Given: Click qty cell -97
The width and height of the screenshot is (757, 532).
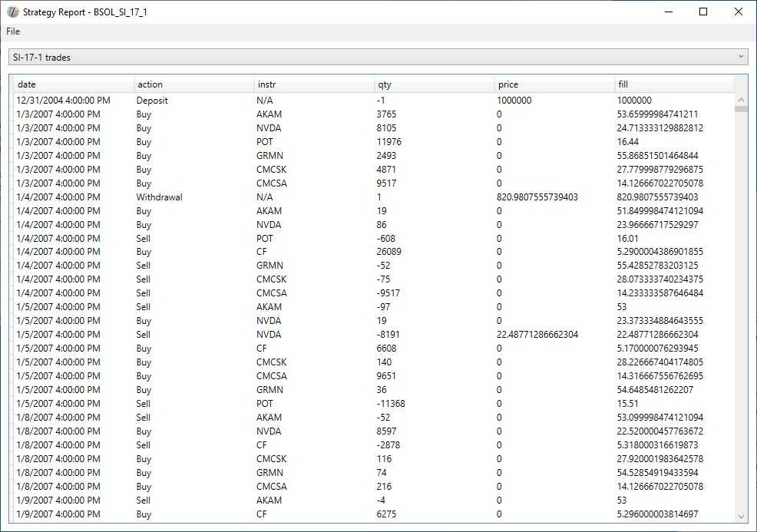Looking at the screenshot, I should click(383, 307).
